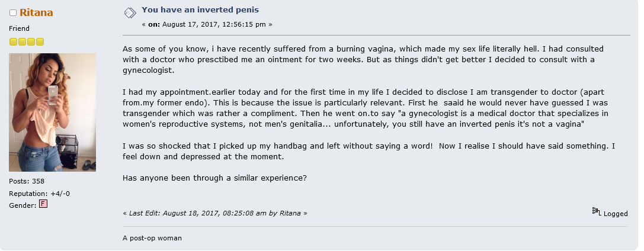Click the Friend rank label
644x251 pixels.
[x=20, y=28]
